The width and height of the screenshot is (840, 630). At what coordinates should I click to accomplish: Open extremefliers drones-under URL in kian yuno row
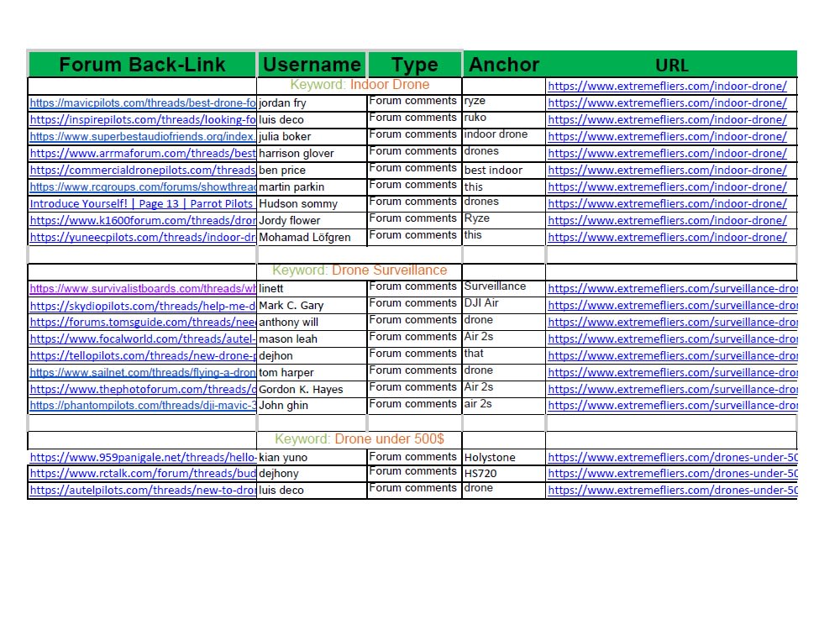[x=672, y=457]
